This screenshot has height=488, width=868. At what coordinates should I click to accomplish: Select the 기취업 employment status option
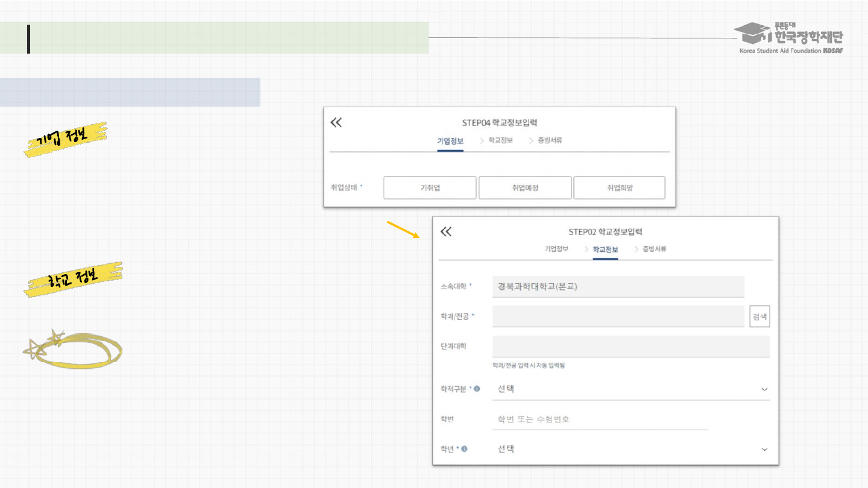point(430,188)
